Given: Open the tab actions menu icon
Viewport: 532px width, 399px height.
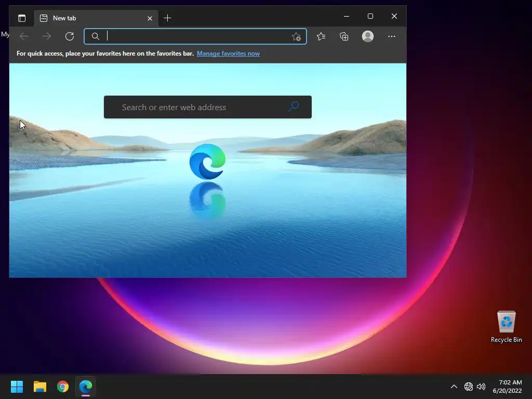Looking at the screenshot, I should (x=22, y=18).
